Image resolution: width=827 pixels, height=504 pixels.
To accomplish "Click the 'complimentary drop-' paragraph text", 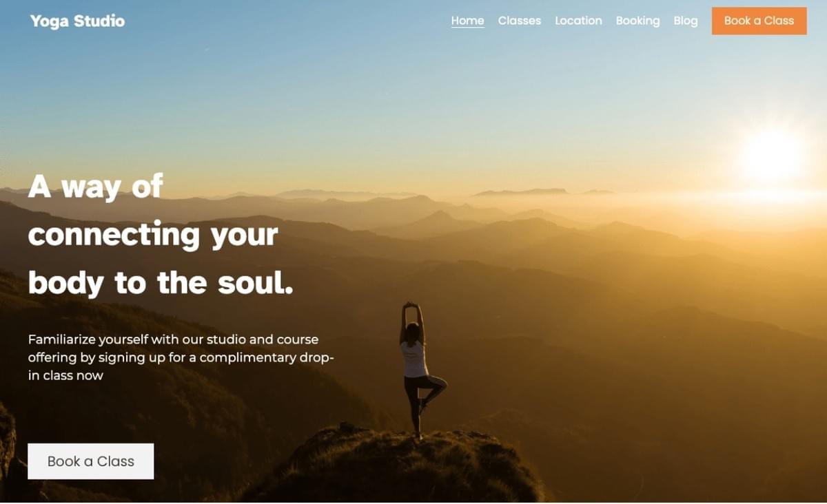I will point(267,358).
